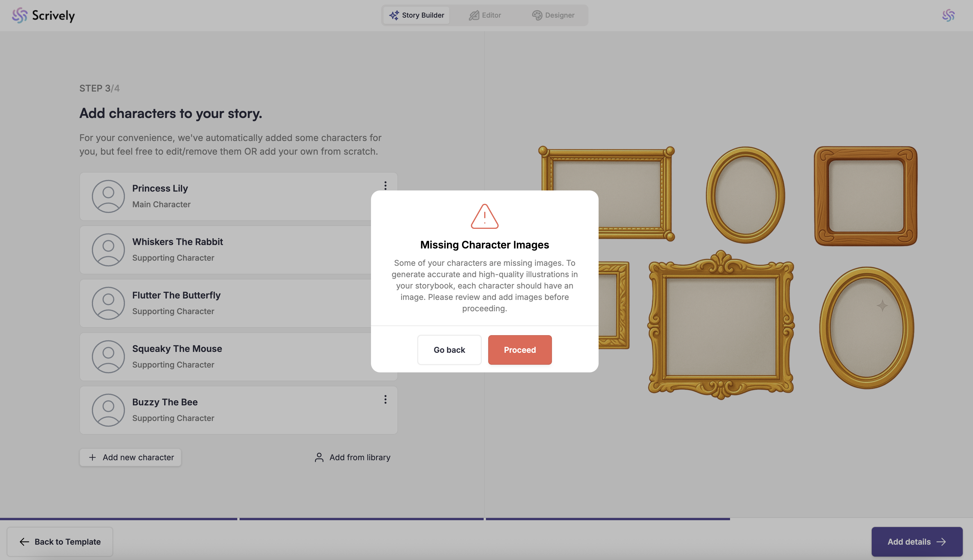Open the Designer tab

pos(553,15)
